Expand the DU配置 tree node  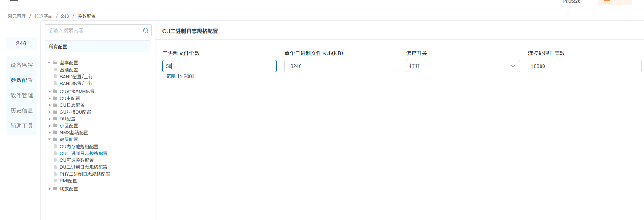click(49, 119)
